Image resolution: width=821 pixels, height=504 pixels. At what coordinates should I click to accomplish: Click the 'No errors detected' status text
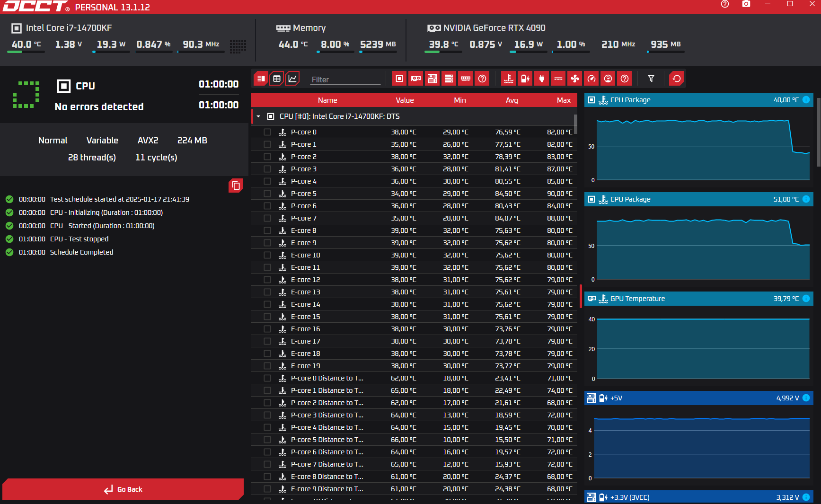(99, 107)
